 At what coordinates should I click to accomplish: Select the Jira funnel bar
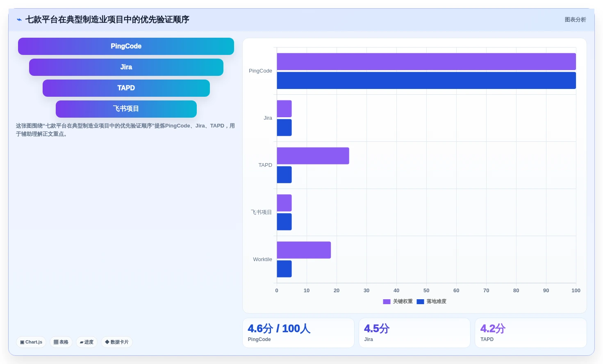click(126, 67)
